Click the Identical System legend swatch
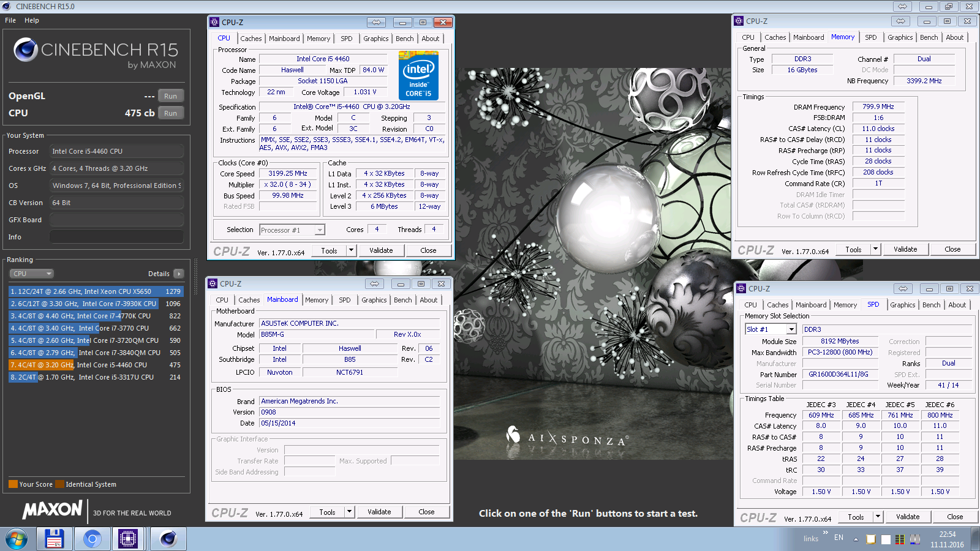Viewport: 980px width, 551px height. [59, 484]
